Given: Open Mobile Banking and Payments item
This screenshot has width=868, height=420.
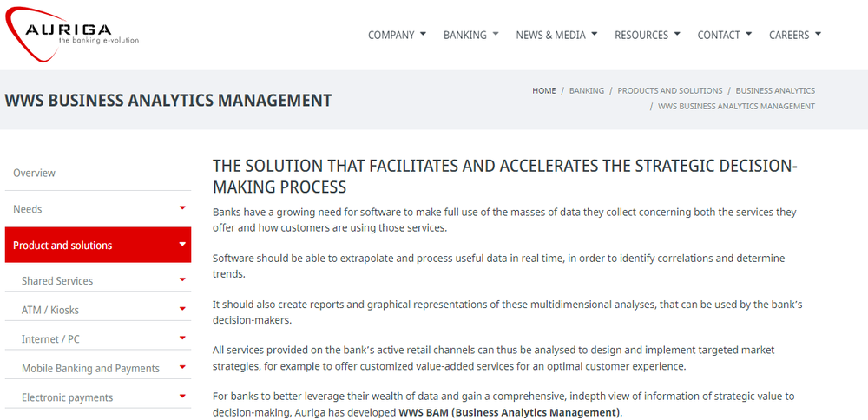Looking at the screenshot, I should point(98,368).
